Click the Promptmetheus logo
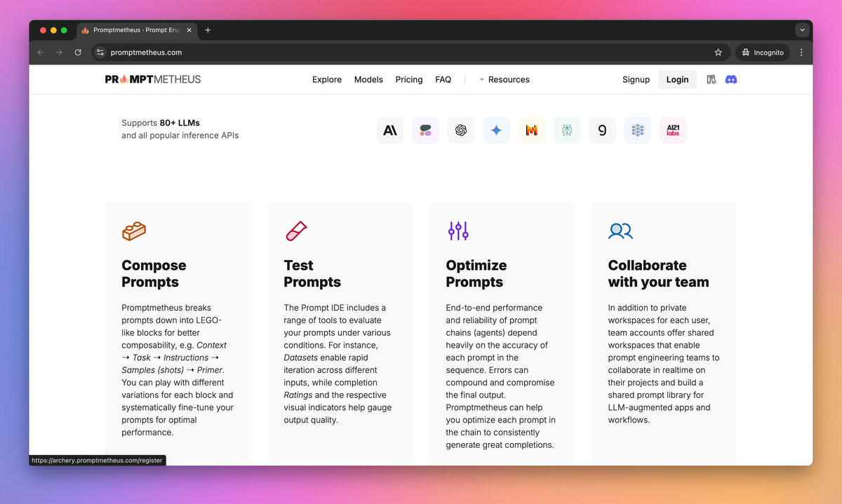842x504 pixels. 153,79
